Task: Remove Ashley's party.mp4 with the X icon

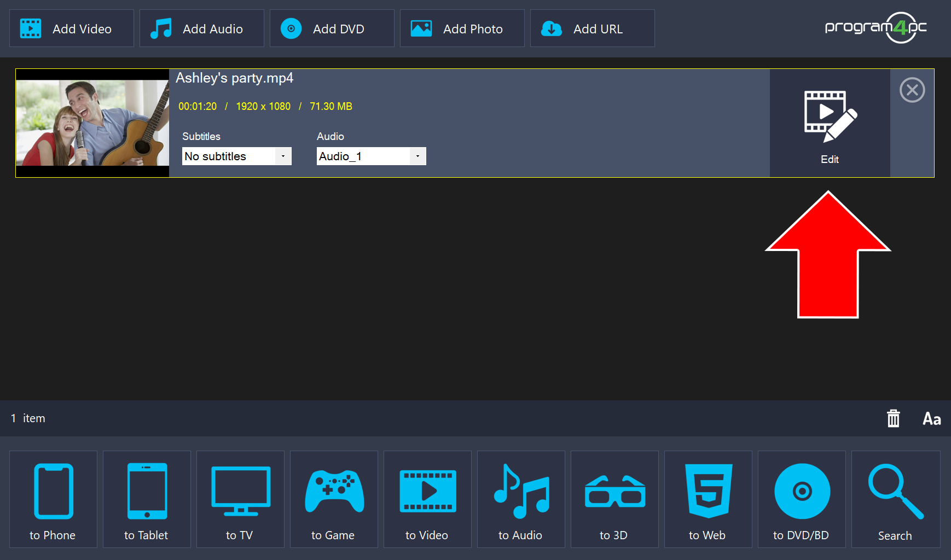Action: click(912, 90)
